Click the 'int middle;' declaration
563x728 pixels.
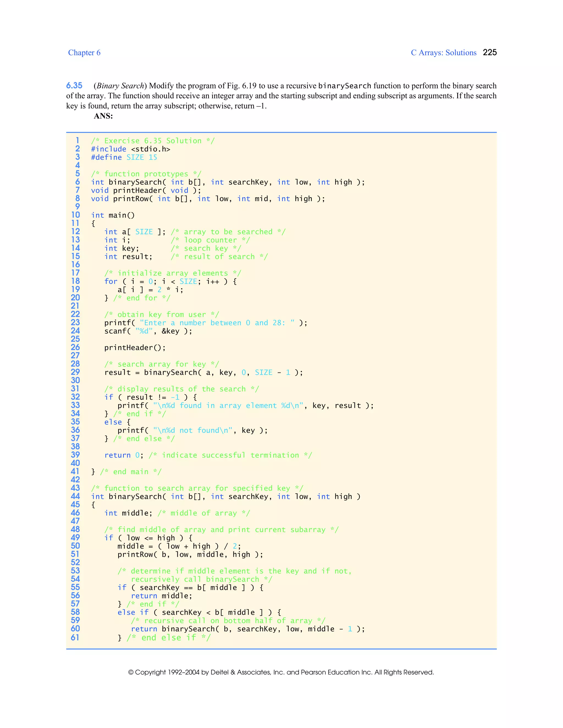128,513
